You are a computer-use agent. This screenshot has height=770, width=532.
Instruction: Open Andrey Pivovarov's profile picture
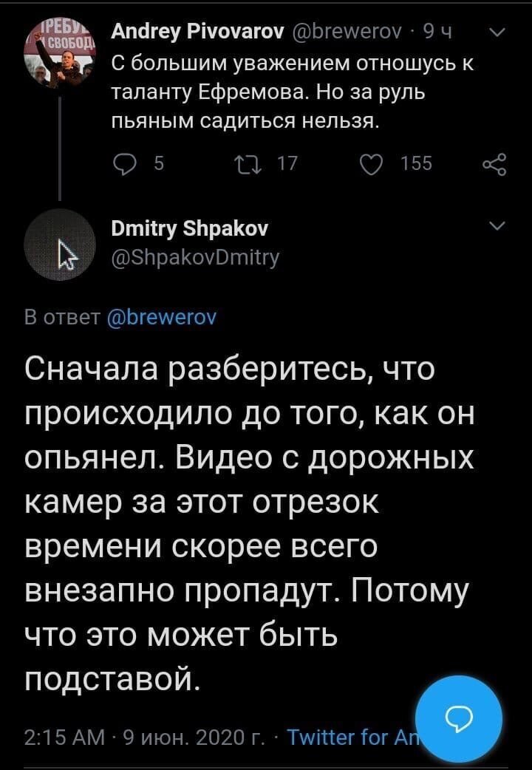pos(59,55)
